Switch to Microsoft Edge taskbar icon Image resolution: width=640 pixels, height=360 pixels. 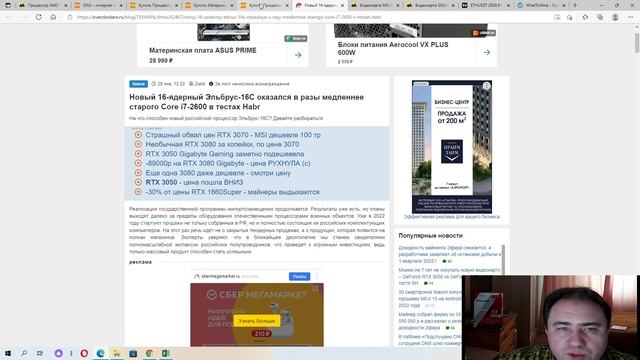click(100, 353)
